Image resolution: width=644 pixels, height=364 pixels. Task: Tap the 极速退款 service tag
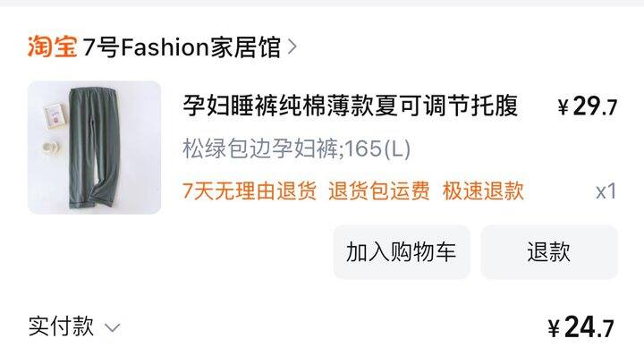tap(483, 191)
